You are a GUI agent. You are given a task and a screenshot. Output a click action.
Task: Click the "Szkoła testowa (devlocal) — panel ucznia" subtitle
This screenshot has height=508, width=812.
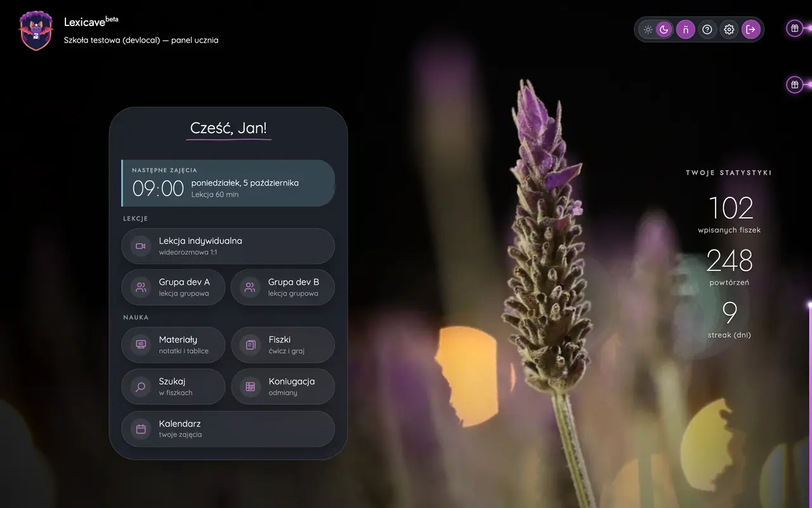(141, 40)
